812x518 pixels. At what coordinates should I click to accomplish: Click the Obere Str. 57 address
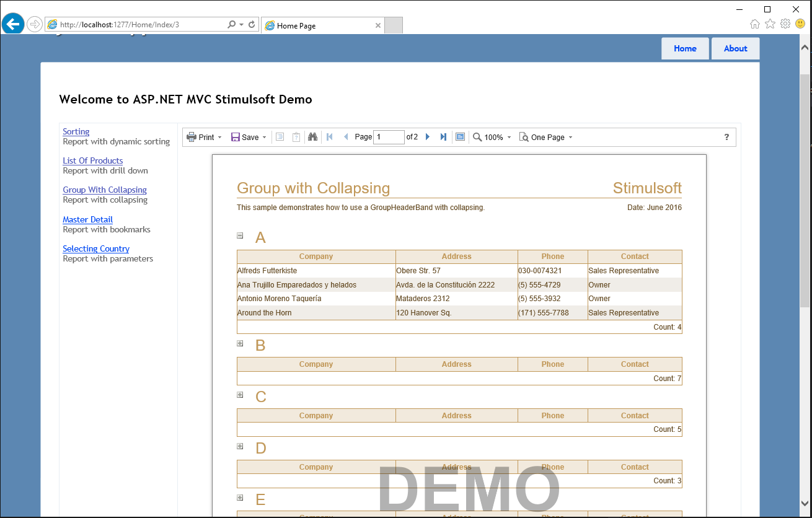pos(418,271)
